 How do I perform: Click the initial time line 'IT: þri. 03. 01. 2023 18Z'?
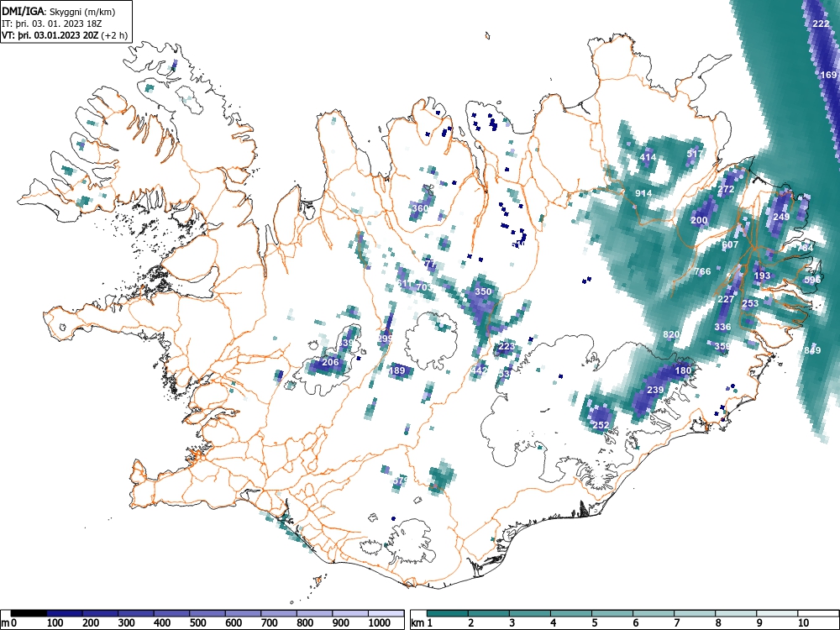51,24
